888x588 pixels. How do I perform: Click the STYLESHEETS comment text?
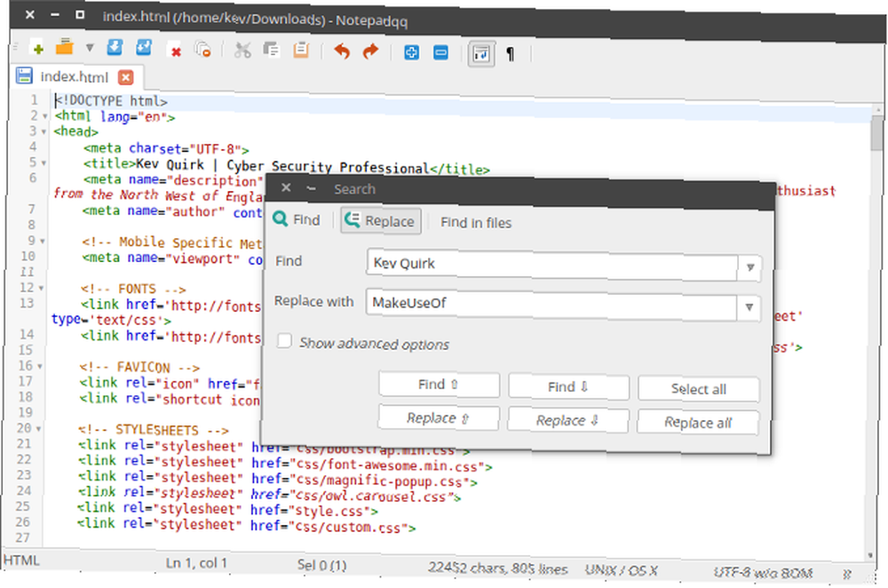click(153, 430)
